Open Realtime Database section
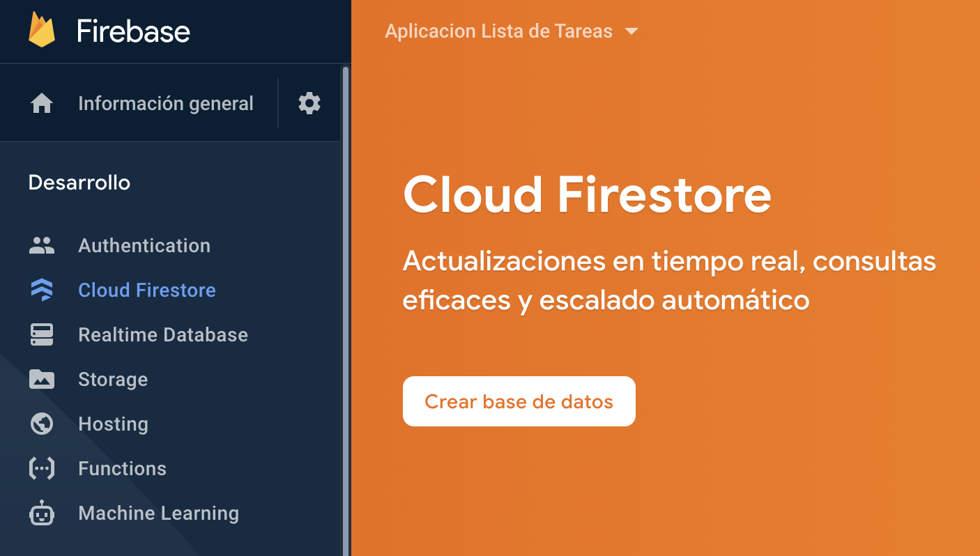980x556 pixels. tap(163, 334)
